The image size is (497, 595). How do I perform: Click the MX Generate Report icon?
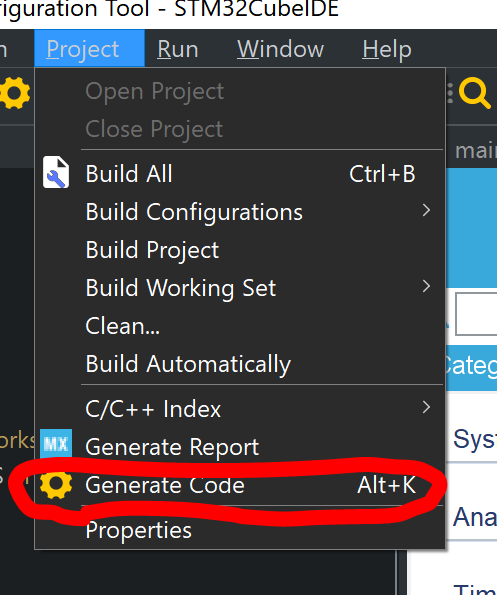[x=56, y=443]
